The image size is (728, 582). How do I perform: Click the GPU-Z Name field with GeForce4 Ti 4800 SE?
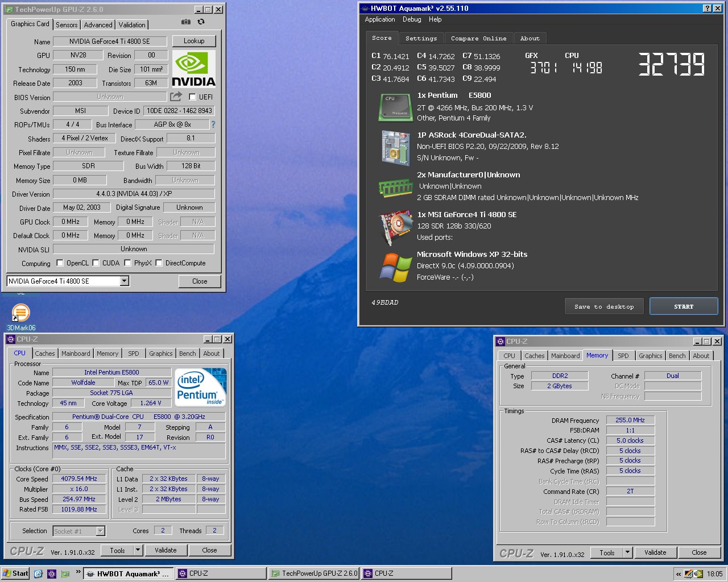110,41
